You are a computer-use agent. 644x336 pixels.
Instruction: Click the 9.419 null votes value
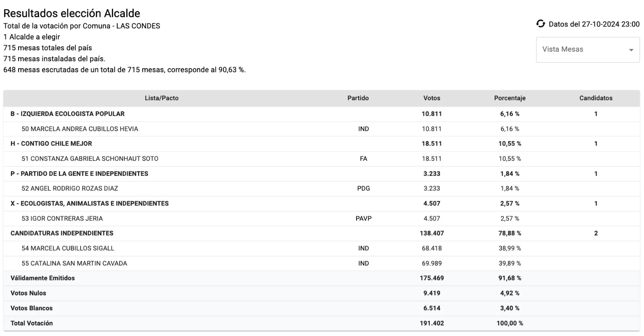pos(431,293)
